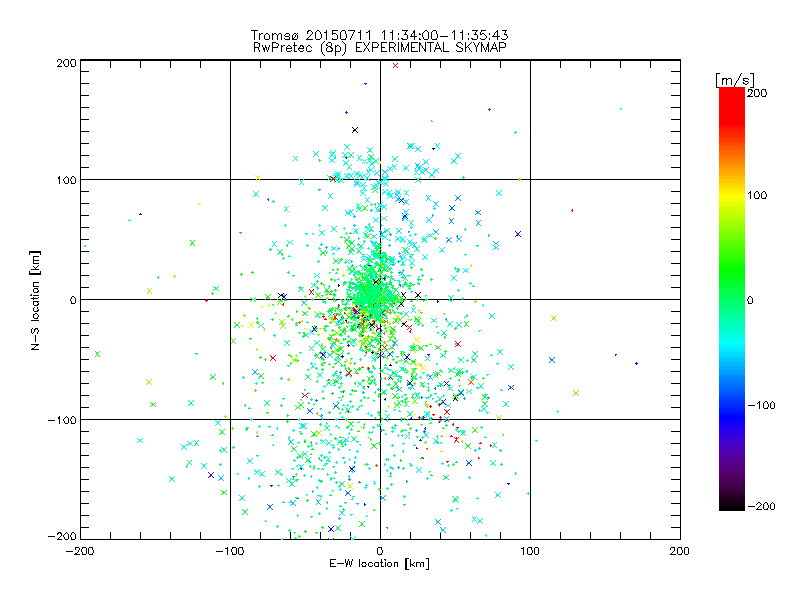Click the colorbar tick label '200'
The image size is (800, 600).
(757, 93)
